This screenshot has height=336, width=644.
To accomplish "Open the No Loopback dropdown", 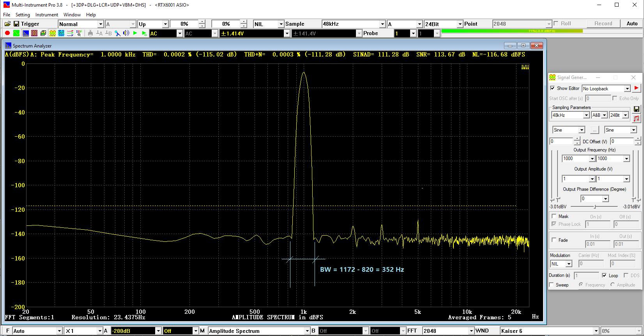I will [627, 89].
